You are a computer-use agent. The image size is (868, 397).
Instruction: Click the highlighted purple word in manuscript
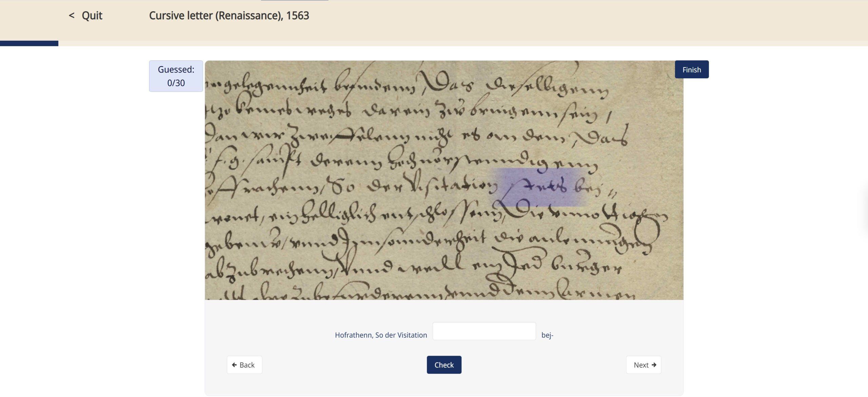540,187
